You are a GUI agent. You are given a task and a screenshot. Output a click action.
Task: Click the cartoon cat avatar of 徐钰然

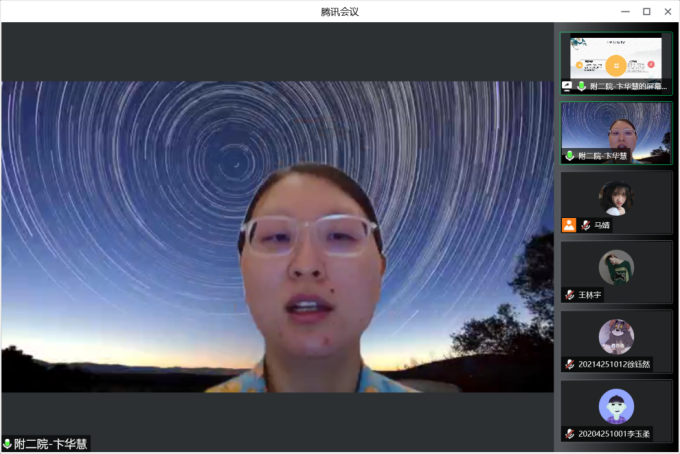[x=616, y=336]
